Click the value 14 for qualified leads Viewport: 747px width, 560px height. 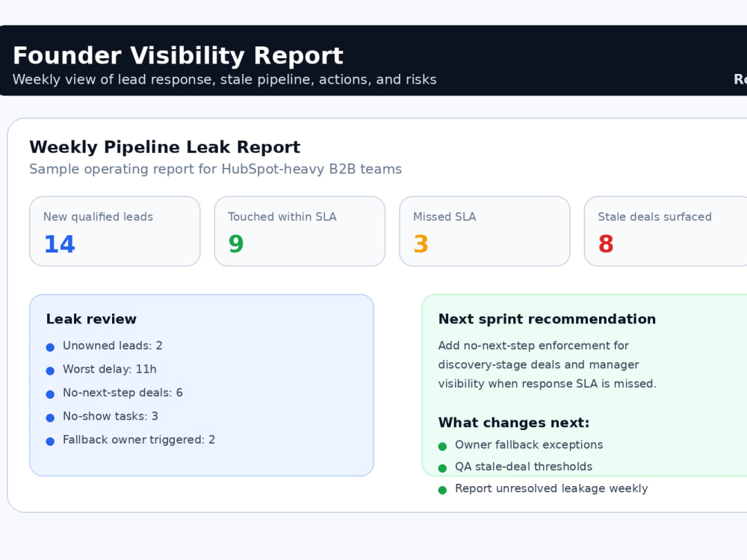(60, 244)
